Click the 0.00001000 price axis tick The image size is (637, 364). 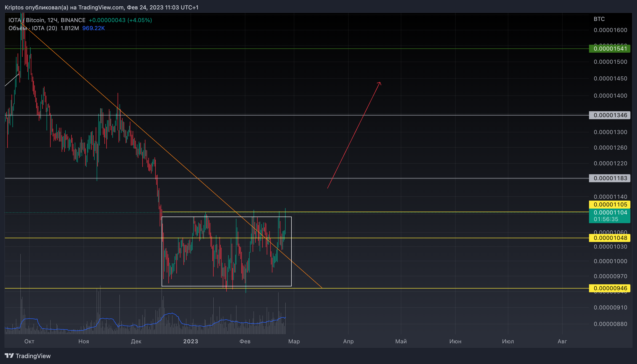610,261
